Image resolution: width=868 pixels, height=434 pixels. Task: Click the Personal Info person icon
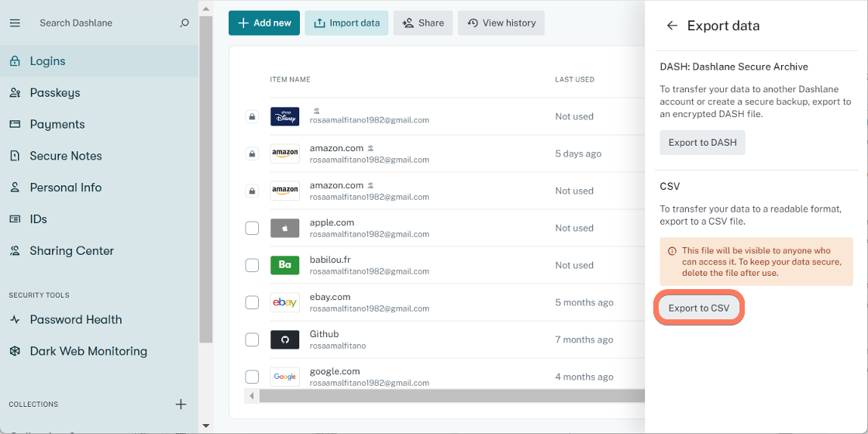coord(15,187)
